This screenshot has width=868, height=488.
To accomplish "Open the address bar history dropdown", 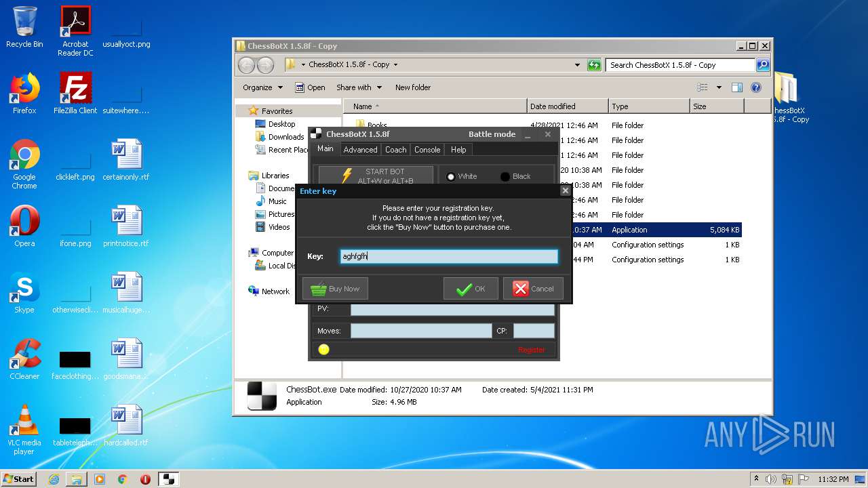I will (577, 65).
